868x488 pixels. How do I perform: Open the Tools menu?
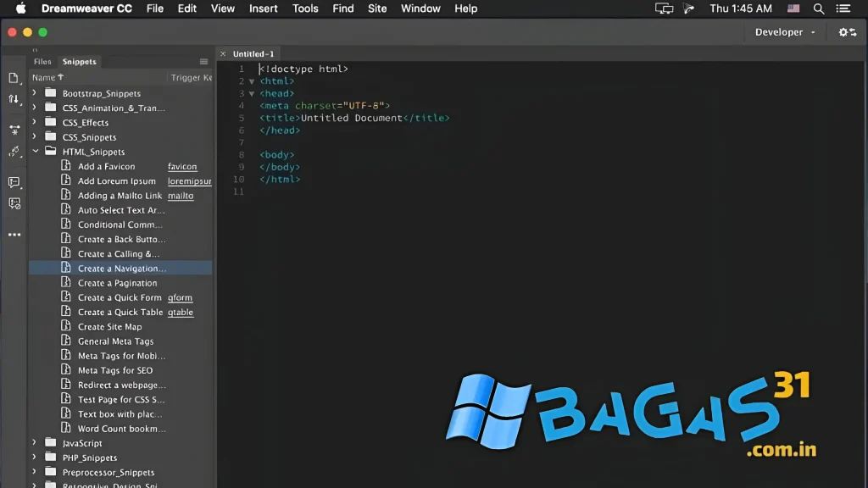tap(305, 8)
